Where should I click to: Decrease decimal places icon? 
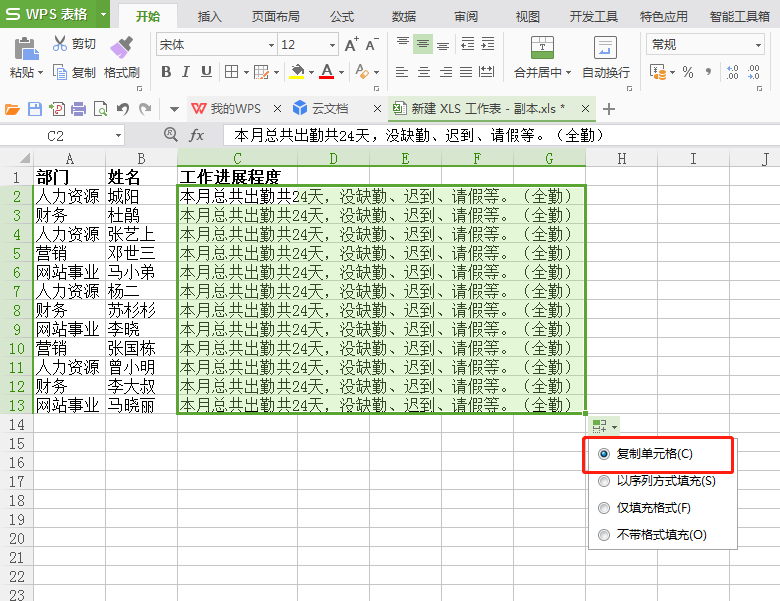pos(754,72)
